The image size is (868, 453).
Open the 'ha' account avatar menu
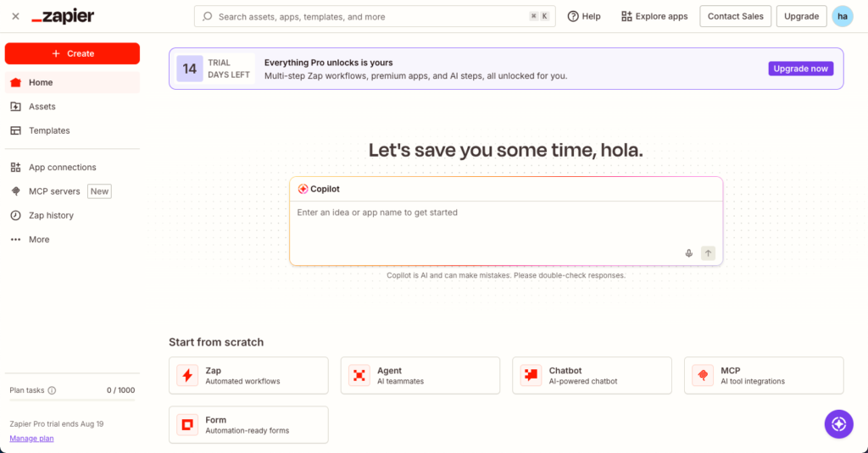tap(842, 17)
